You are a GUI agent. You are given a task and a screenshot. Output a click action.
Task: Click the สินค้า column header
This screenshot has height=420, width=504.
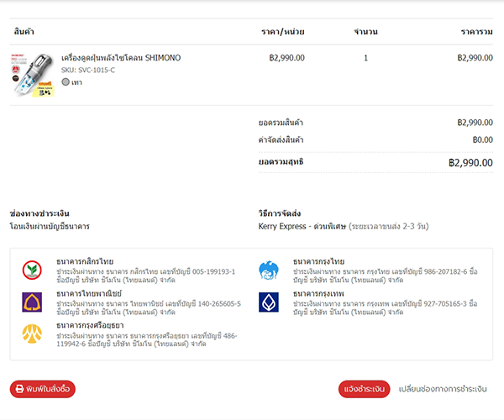click(24, 31)
